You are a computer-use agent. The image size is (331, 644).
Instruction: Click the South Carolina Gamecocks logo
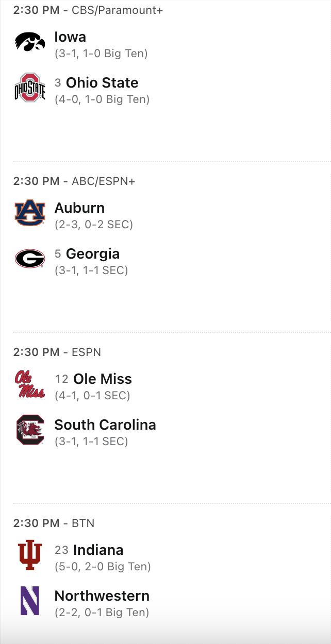click(30, 430)
